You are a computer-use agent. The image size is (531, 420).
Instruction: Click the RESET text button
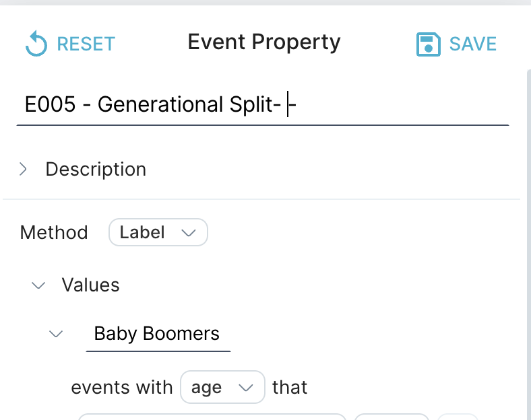(x=86, y=44)
